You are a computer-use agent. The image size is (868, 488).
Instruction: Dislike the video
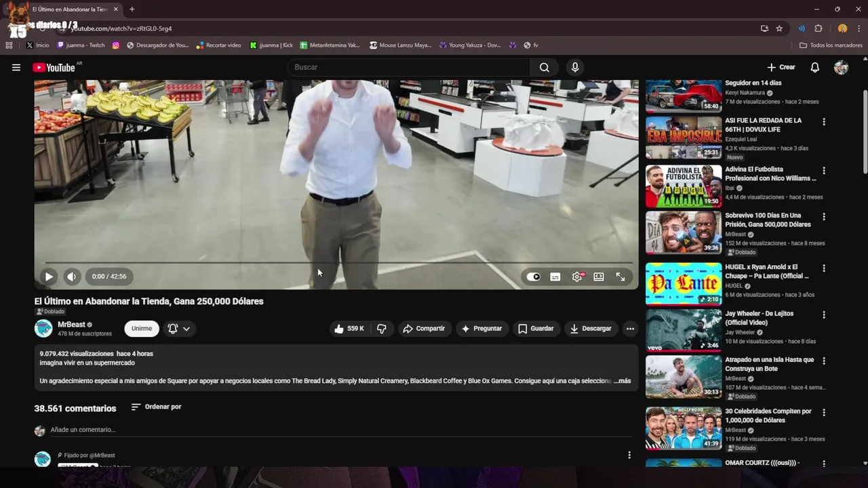pos(382,329)
